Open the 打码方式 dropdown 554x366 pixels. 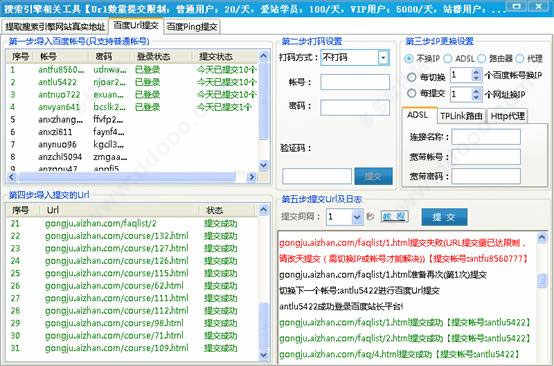383,58
